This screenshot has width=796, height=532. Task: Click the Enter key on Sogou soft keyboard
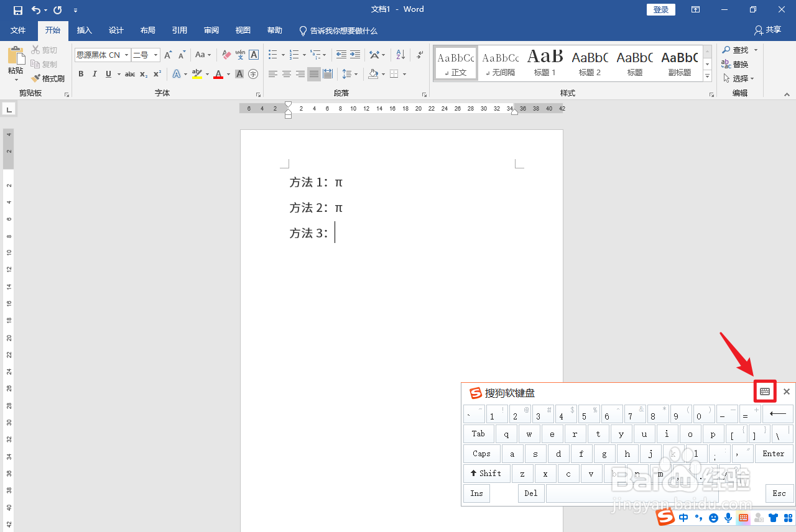click(774, 454)
